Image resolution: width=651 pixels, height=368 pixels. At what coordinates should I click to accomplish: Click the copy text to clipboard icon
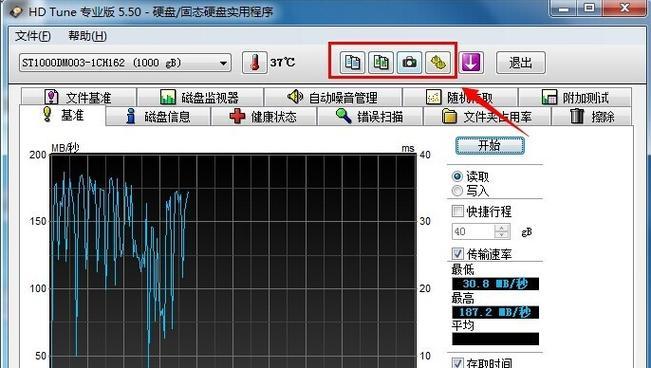coord(352,63)
